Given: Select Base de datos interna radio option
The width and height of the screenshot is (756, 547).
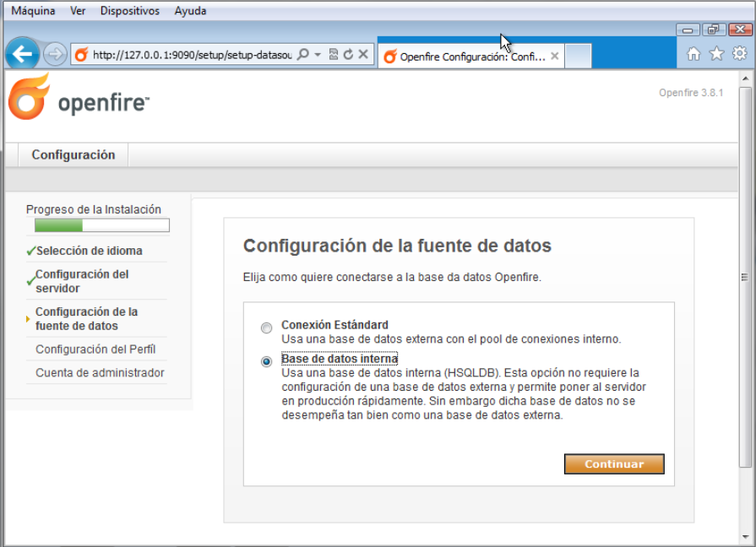Looking at the screenshot, I should (267, 361).
